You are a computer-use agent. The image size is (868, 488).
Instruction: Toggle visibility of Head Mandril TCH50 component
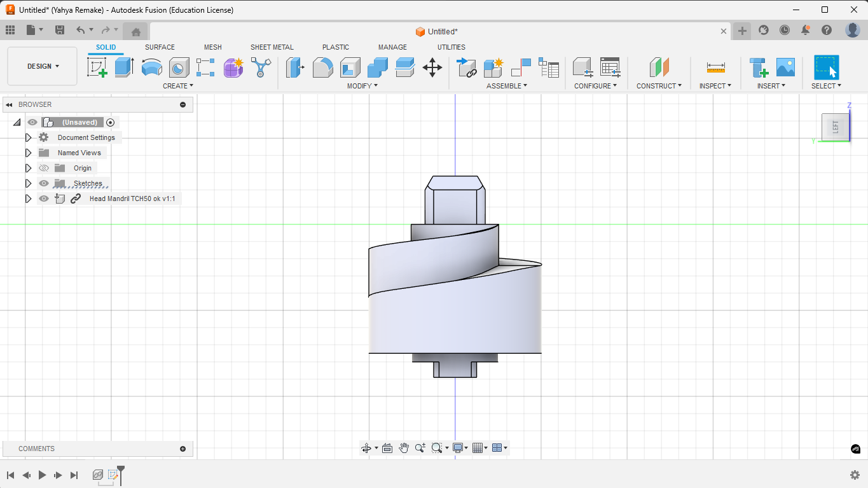[43, 199]
